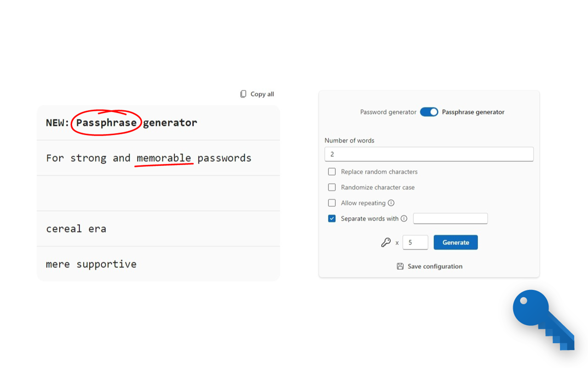This screenshot has height=368, width=588.
Task: Select the Password generator label
Action: (388, 112)
